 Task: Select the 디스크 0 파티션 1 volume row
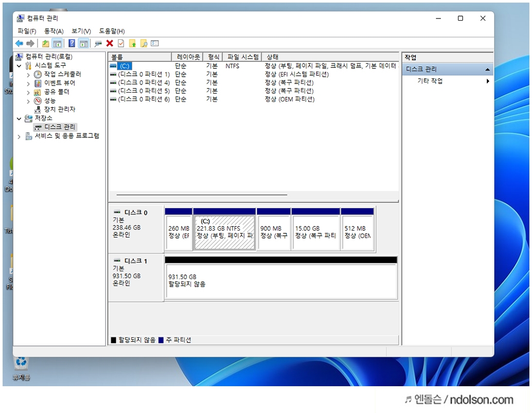253,74
